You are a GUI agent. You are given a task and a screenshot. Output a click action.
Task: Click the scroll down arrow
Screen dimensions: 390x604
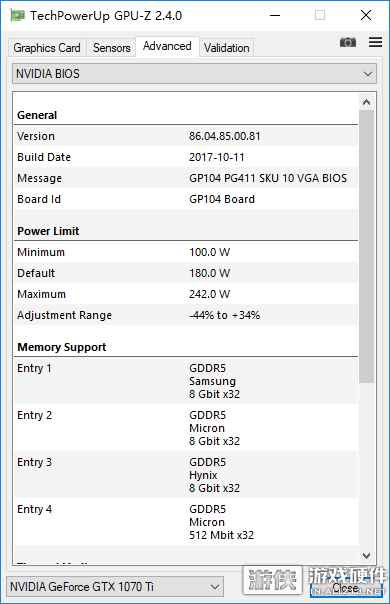tap(366, 555)
